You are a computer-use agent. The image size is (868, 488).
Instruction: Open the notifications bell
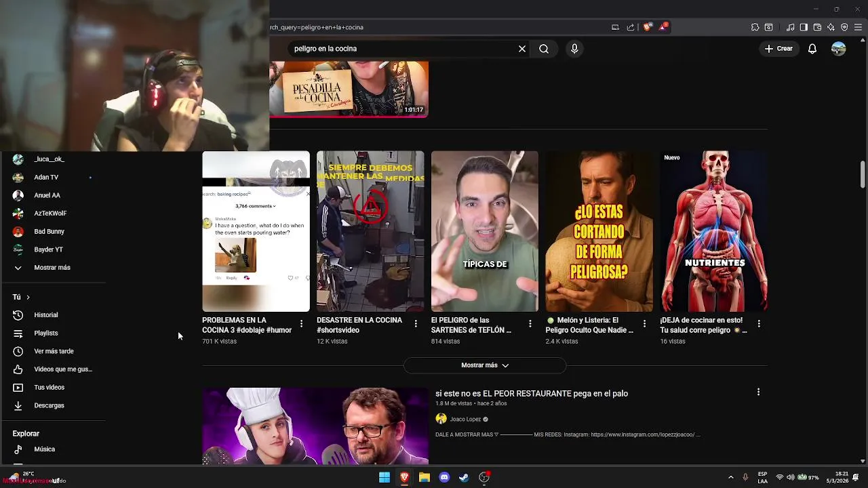812,49
